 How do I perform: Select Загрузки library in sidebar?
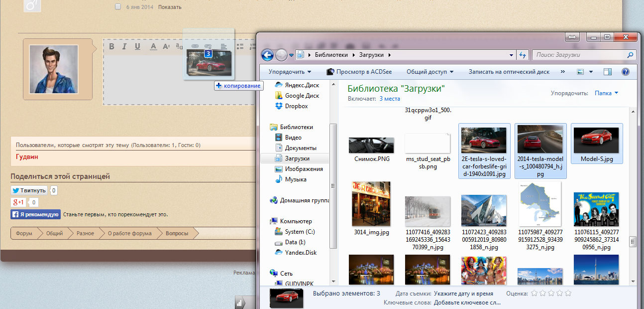[294, 158]
